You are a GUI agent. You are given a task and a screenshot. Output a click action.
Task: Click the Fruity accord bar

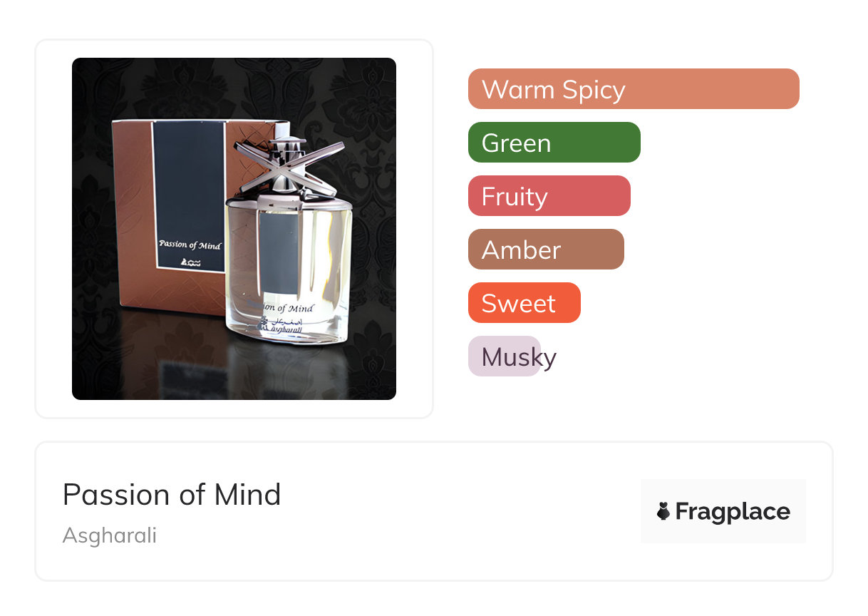(549, 196)
